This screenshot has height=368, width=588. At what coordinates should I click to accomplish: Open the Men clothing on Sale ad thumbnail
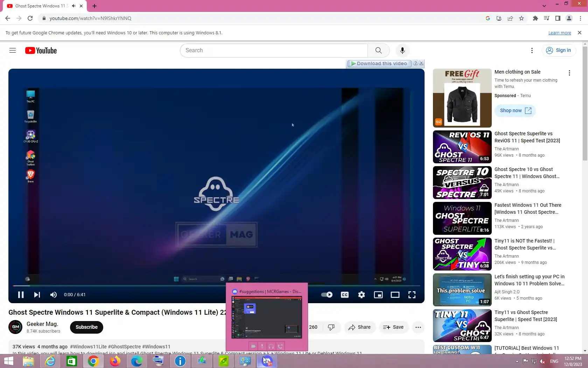pyautogui.click(x=462, y=98)
